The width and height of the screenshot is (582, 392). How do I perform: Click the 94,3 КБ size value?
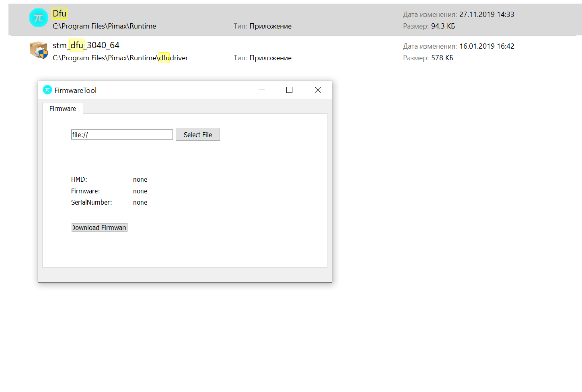[443, 26]
